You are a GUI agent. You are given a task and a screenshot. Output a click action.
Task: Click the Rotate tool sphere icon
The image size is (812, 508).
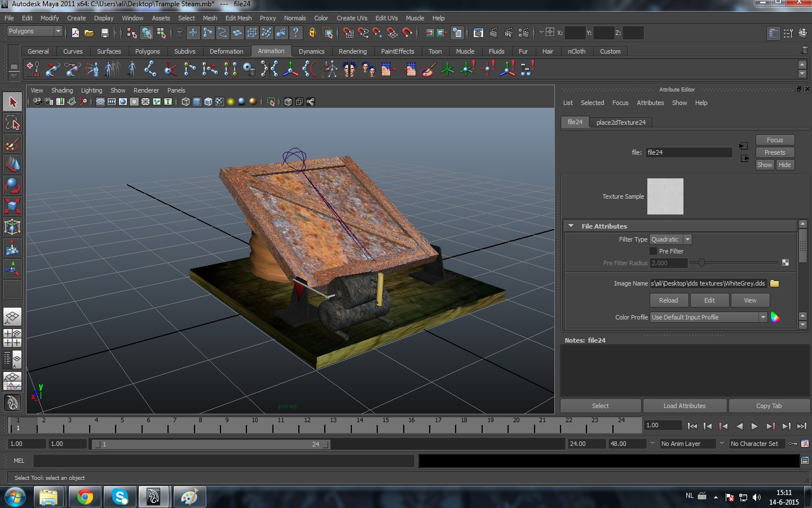12,185
